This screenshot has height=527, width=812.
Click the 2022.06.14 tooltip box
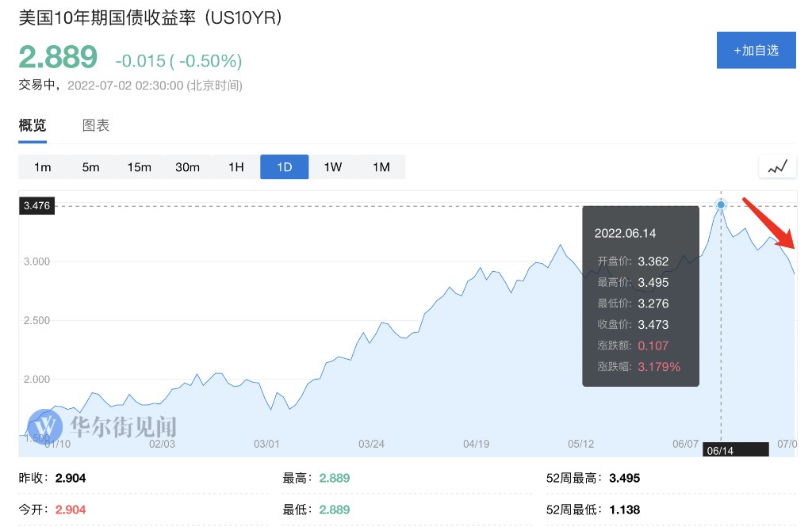point(641,296)
